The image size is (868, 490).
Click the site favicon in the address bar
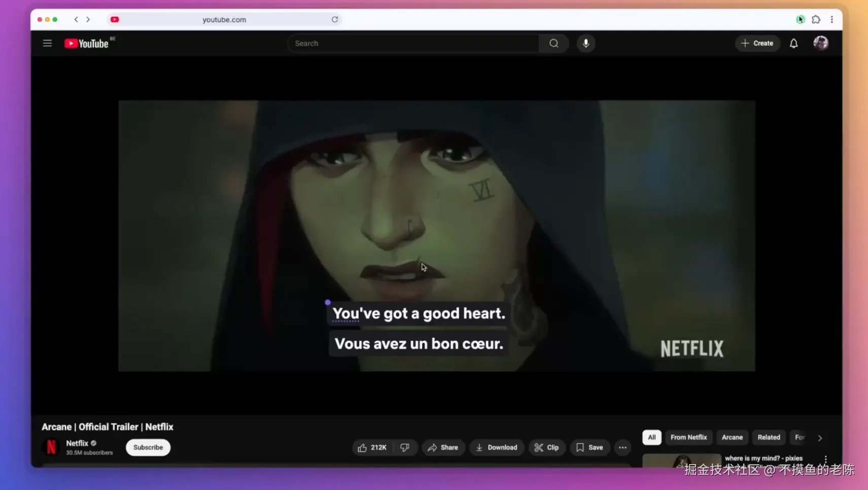click(x=115, y=19)
